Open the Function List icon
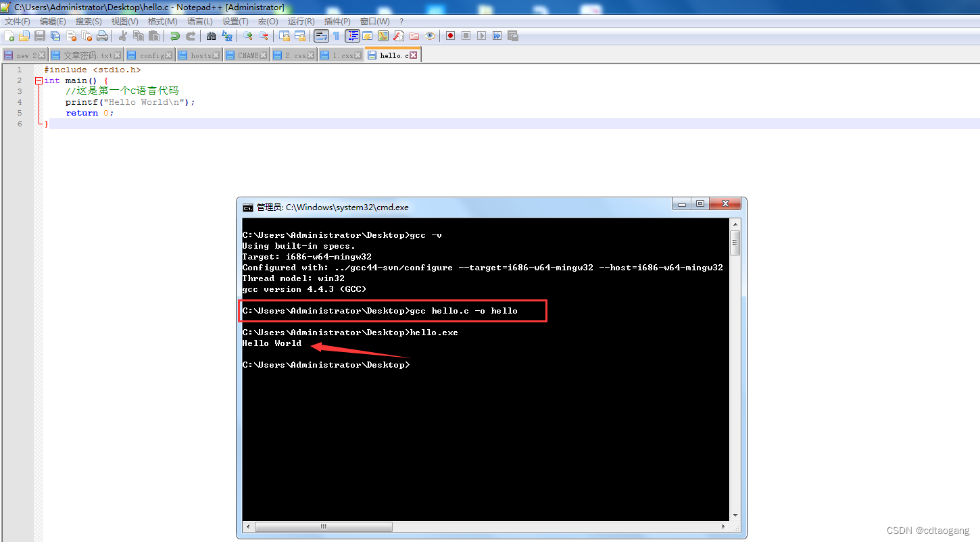The height and width of the screenshot is (542, 980). (399, 36)
